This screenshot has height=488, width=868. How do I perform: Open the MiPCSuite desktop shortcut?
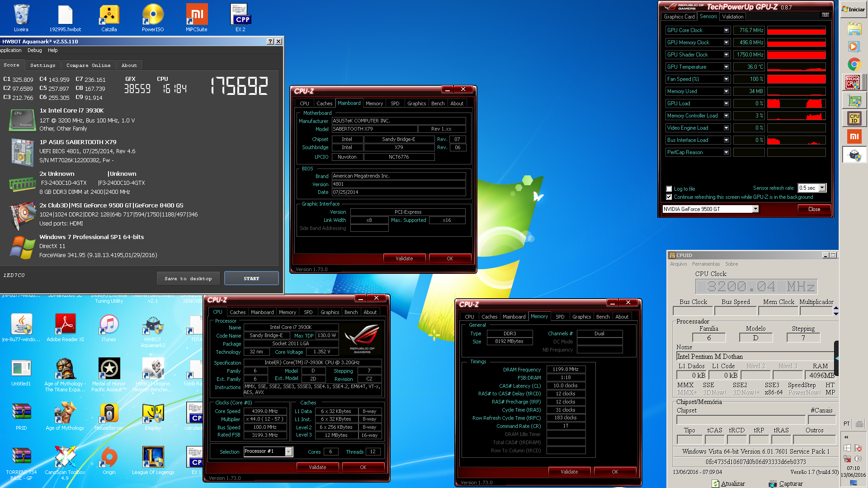point(197,18)
